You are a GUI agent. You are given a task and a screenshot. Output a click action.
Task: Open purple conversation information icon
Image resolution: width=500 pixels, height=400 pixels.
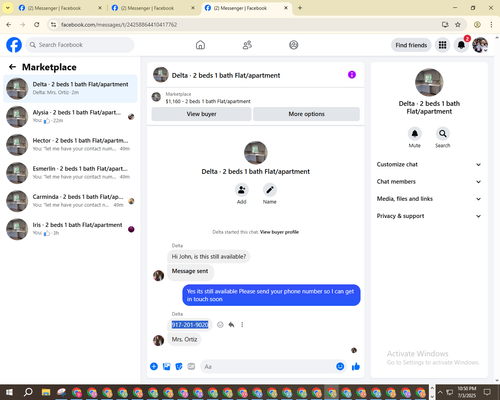click(x=352, y=75)
